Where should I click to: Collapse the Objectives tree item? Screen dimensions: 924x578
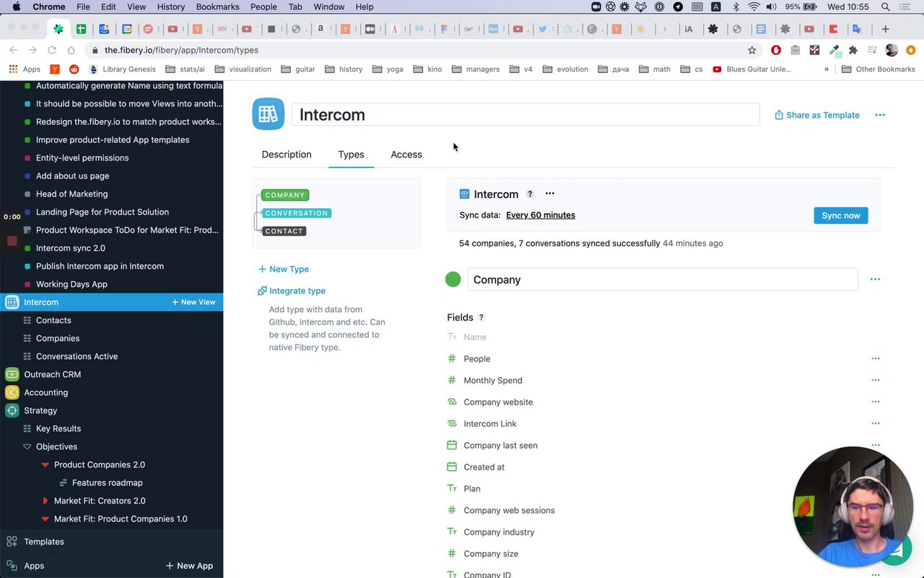pyautogui.click(x=27, y=447)
